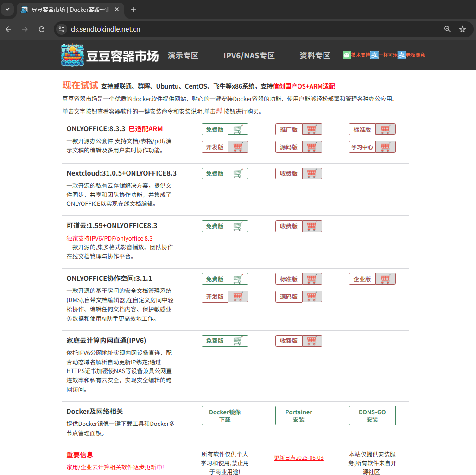Close the 豆豆容器市场 browser tab
The height and width of the screenshot is (475, 476).
click(117, 9)
